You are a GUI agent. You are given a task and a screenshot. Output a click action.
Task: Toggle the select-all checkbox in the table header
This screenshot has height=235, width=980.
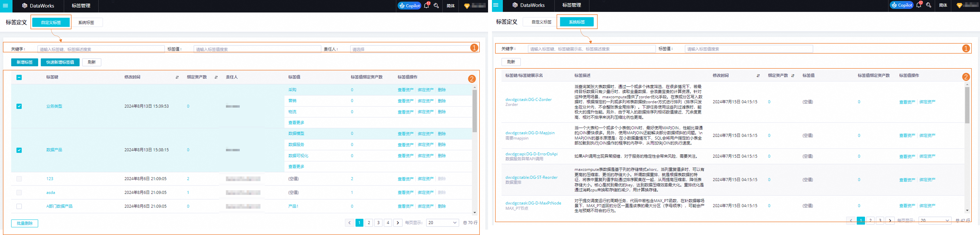[x=19, y=77]
